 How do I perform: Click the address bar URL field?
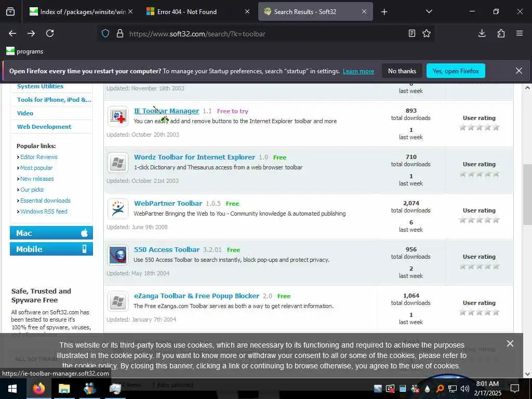click(264, 34)
